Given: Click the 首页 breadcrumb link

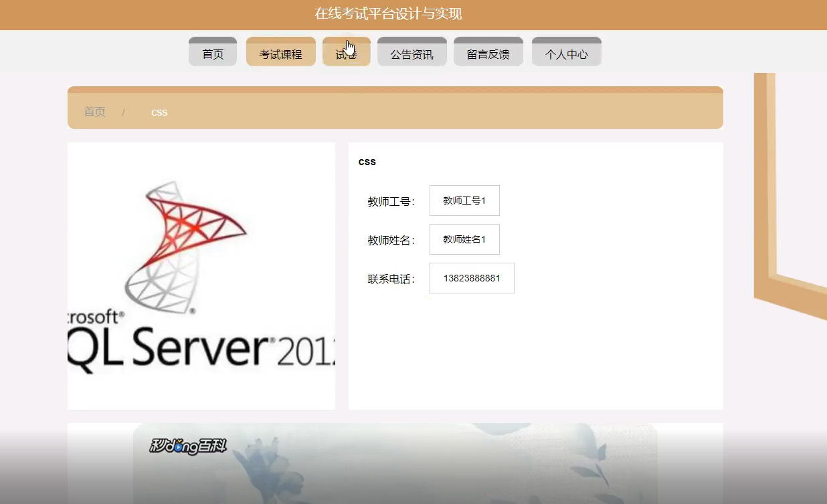Looking at the screenshot, I should [94, 112].
